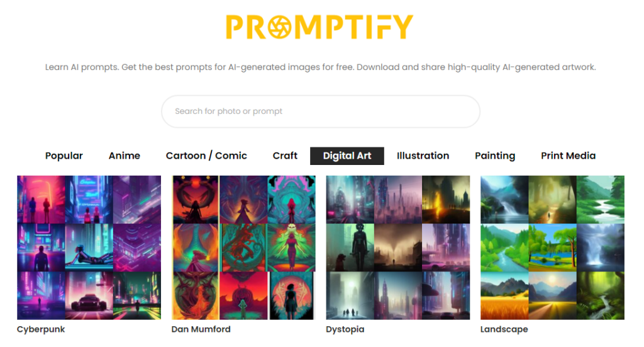Open the Dan Mumford image collage

pyautogui.click(x=243, y=247)
